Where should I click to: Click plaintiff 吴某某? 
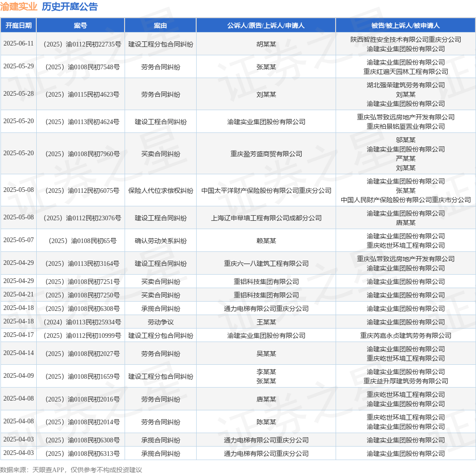coord(266,354)
